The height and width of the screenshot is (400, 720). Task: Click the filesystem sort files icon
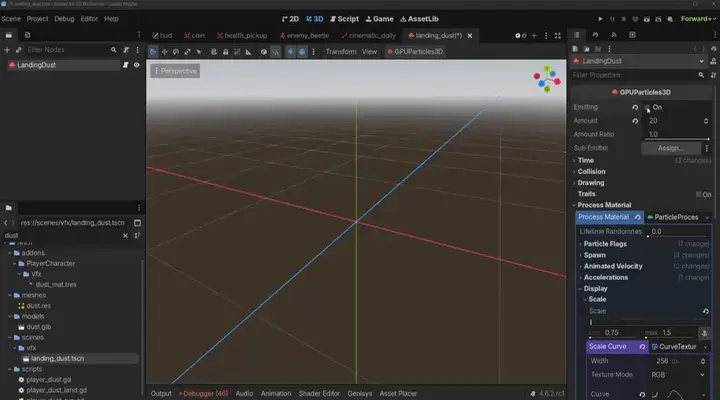(x=137, y=235)
